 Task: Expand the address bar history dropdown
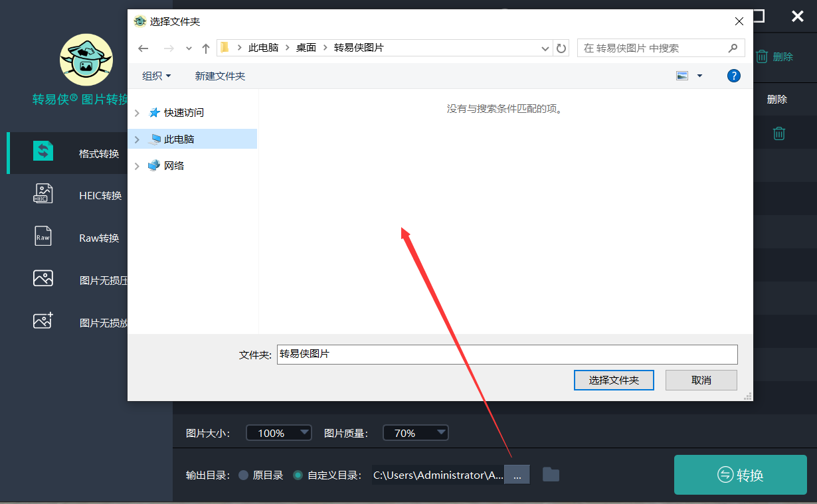545,48
